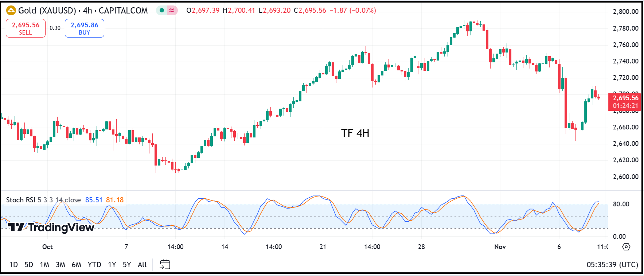
Task: Choose the 1M date range
Action: tap(44, 265)
